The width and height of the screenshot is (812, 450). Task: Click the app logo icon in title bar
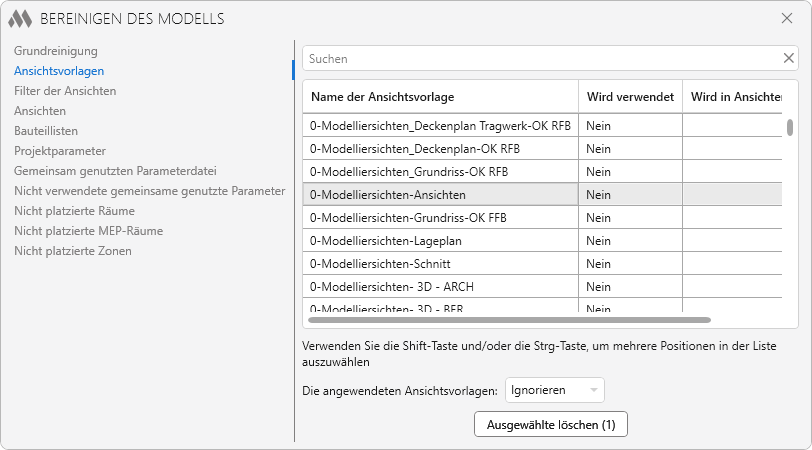coord(21,19)
